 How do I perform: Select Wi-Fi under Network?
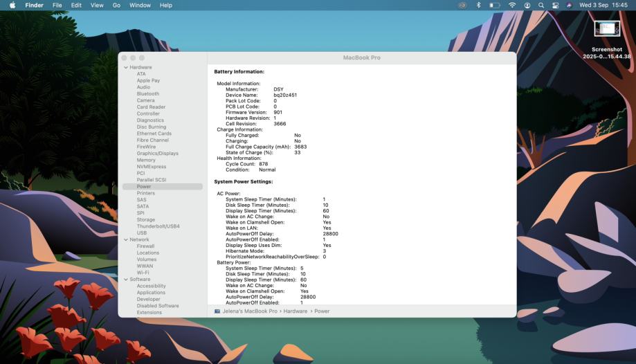coord(143,273)
